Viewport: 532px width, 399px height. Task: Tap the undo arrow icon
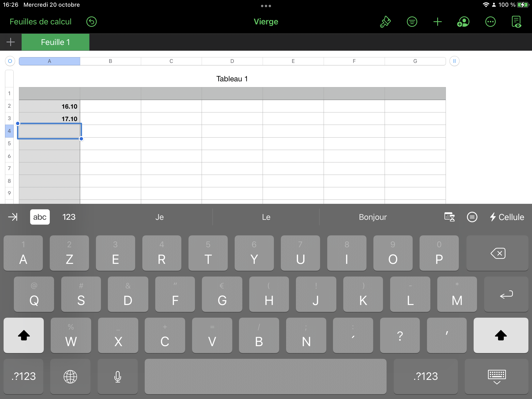click(x=91, y=22)
